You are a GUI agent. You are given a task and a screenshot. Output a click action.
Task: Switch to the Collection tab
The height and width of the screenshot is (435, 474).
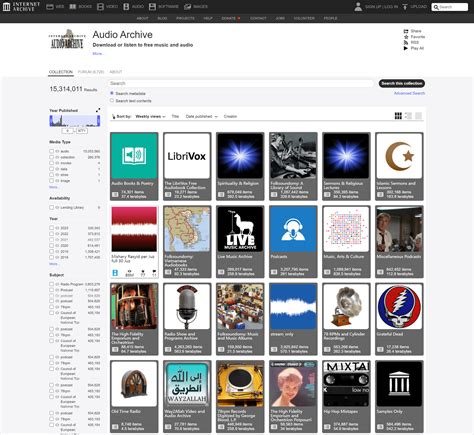coord(61,72)
